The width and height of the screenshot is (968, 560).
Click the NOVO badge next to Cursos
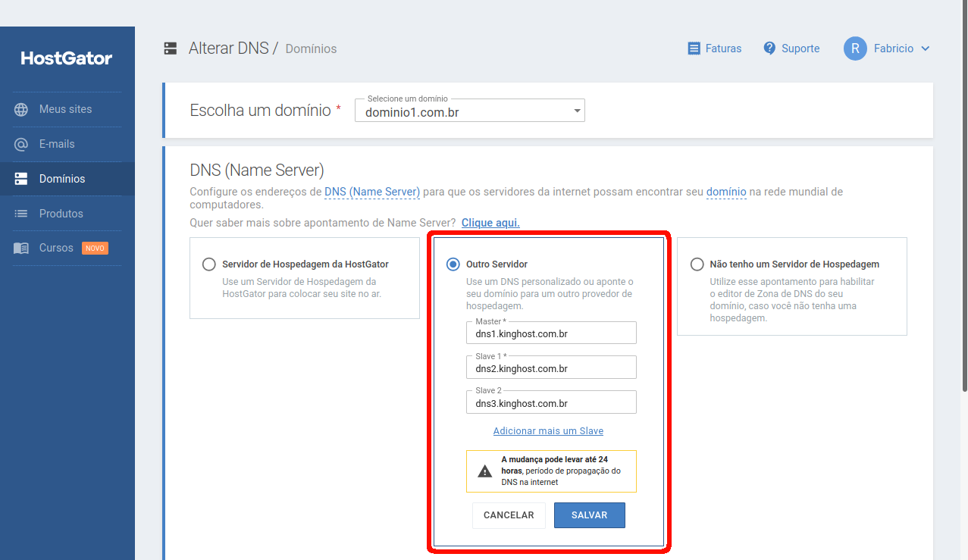[x=95, y=249]
